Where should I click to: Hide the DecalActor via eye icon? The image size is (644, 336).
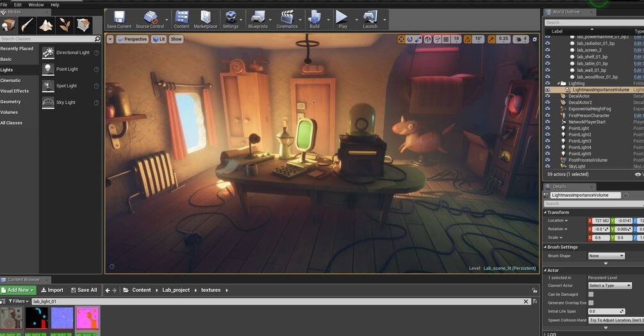tap(547, 96)
